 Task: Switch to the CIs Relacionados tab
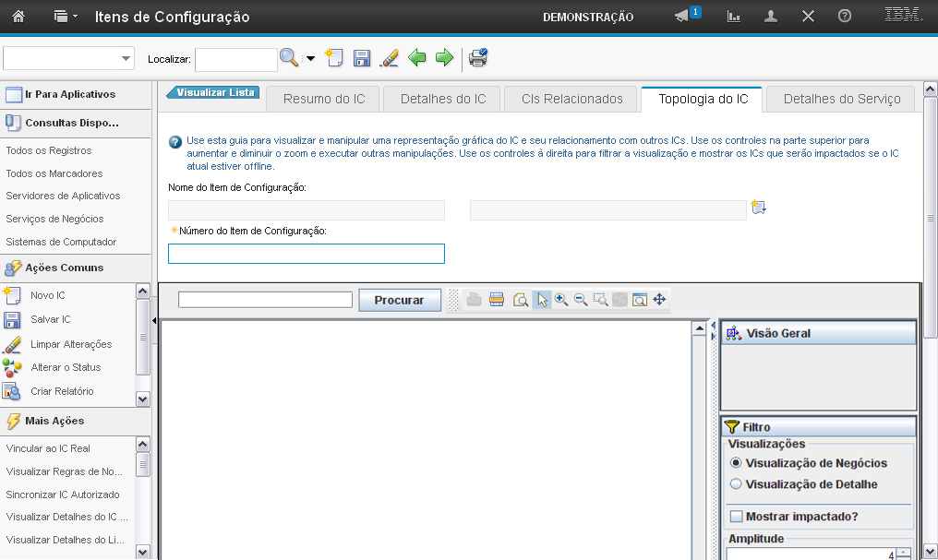(571, 100)
